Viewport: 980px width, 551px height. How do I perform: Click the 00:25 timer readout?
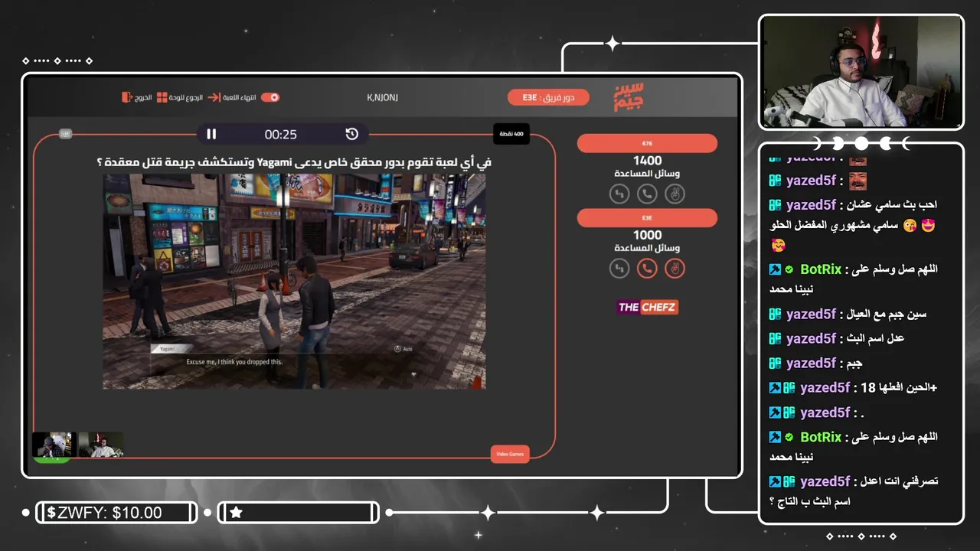281,134
